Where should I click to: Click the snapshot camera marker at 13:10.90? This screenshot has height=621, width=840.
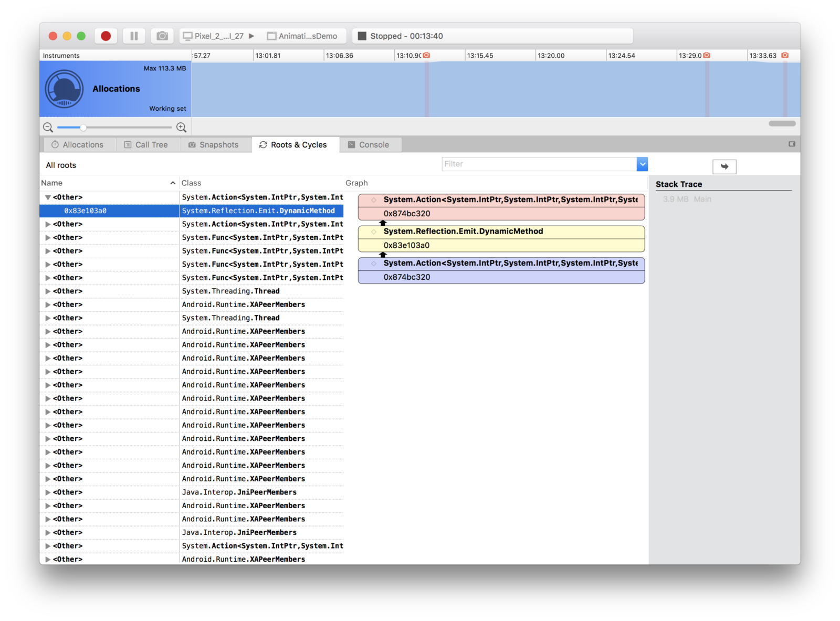[x=426, y=55]
